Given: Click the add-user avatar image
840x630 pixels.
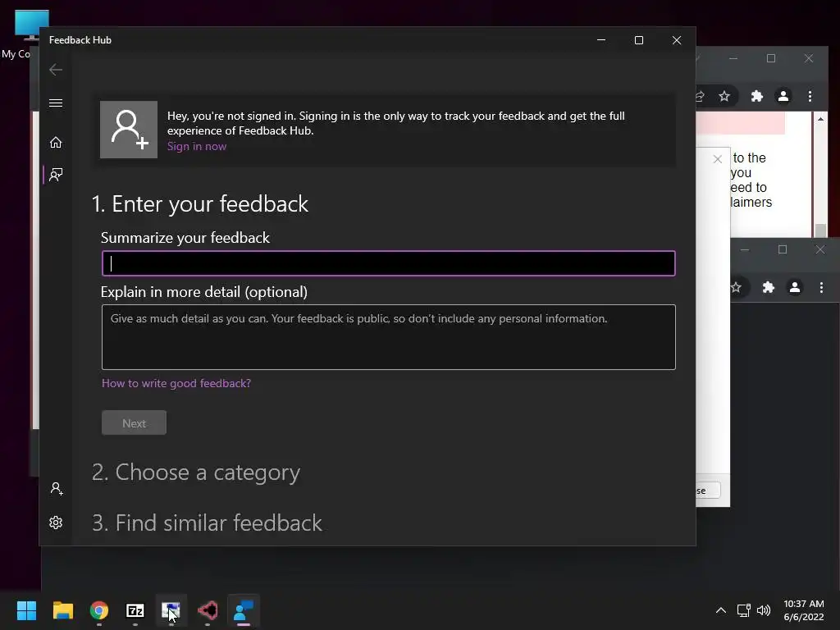Looking at the screenshot, I should coord(129,130).
